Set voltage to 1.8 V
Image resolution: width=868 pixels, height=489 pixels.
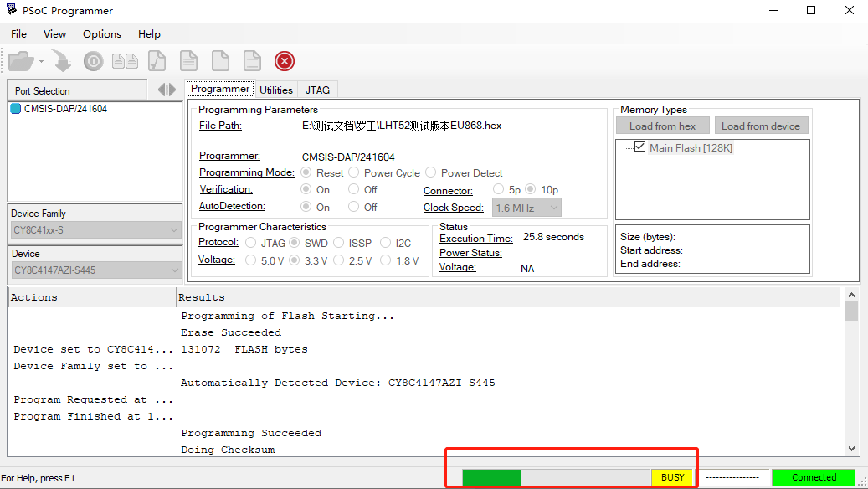click(385, 260)
